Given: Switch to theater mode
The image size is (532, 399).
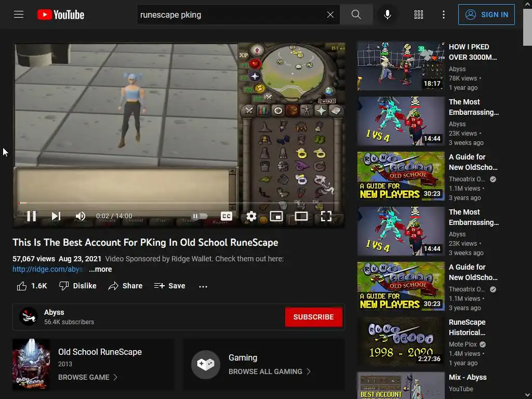Looking at the screenshot, I should 301,216.
